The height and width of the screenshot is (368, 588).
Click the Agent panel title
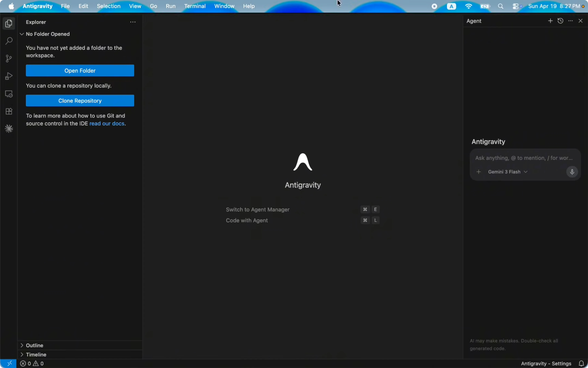coord(474,21)
